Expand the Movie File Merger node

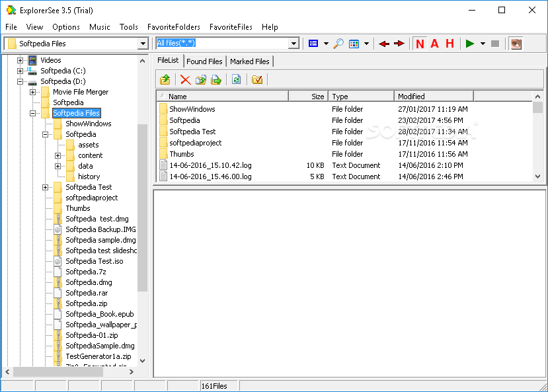point(33,93)
